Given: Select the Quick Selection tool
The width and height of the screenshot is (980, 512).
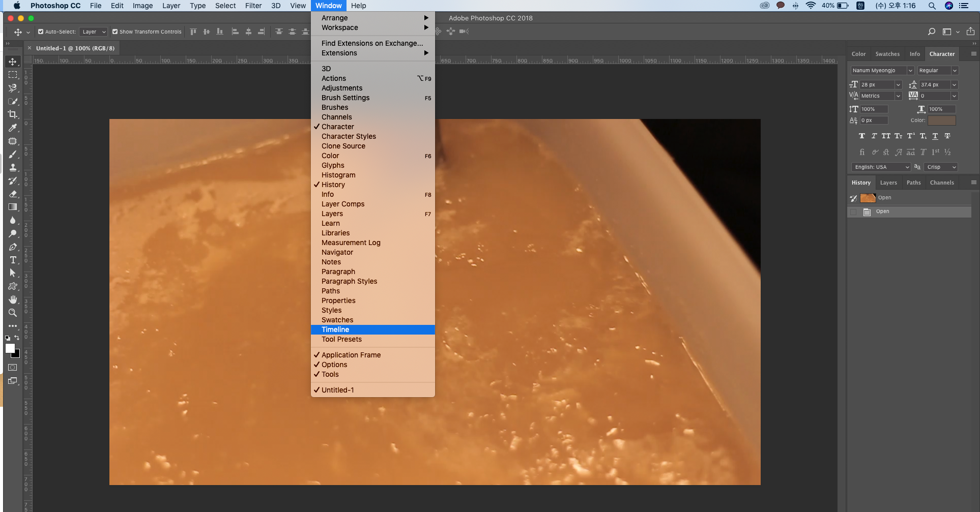Looking at the screenshot, I should [x=13, y=101].
